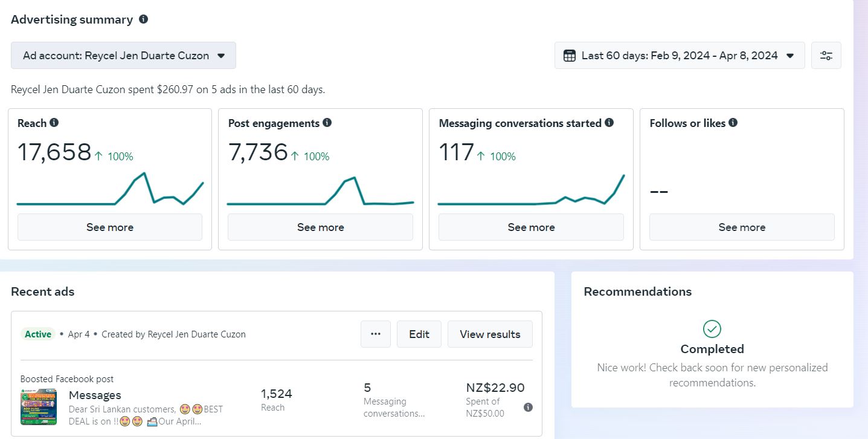Click the Messaging conversations trend chart

[532, 190]
